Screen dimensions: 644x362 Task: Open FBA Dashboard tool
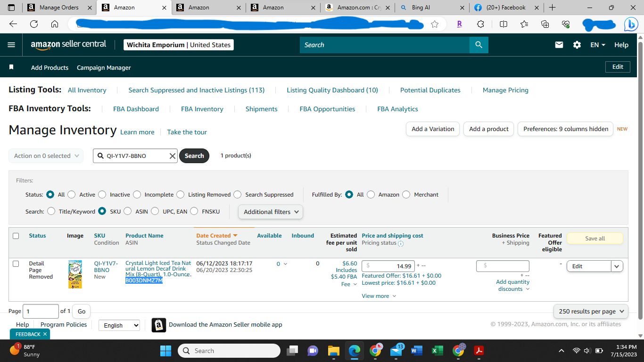(x=136, y=109)
